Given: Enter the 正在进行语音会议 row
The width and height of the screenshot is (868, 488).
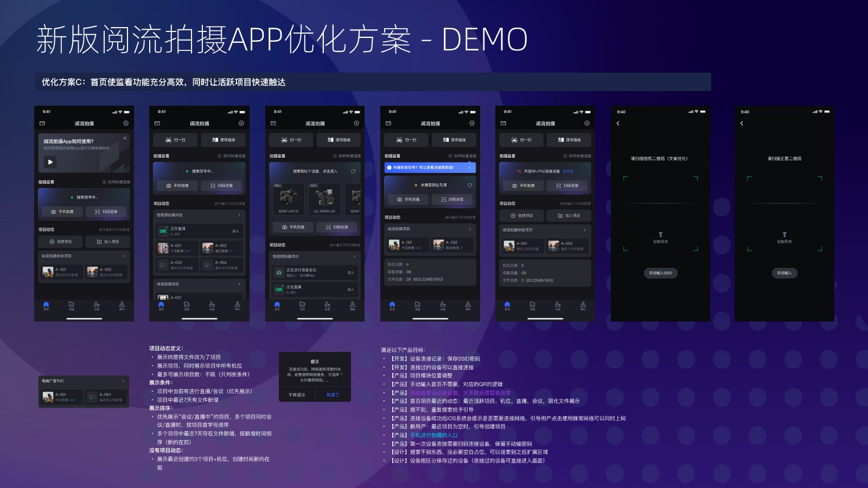Looking at the screenshot, I should pos(315,272).
